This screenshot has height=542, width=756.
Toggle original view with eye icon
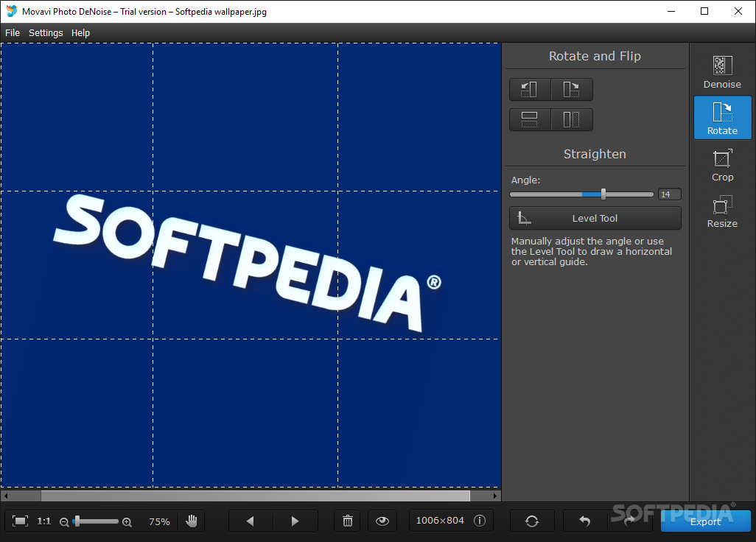[x=382, y=521]
